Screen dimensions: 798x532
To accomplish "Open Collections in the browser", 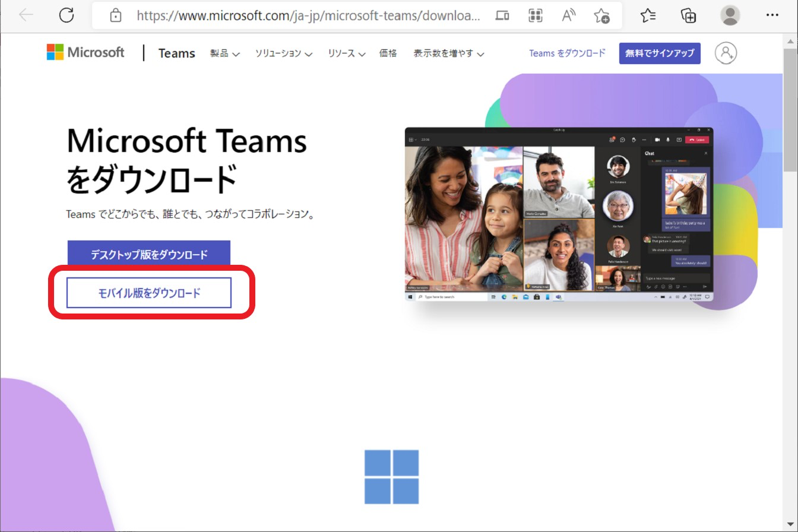I will point(688,15).
